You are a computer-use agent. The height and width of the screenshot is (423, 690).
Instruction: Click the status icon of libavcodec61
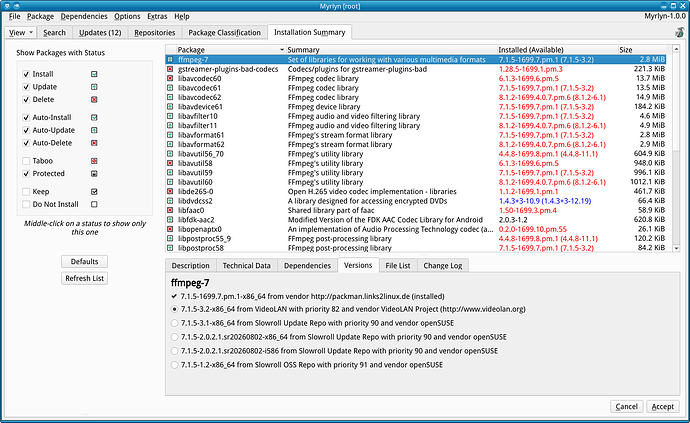pyautogui.click(x=170, y=88)
